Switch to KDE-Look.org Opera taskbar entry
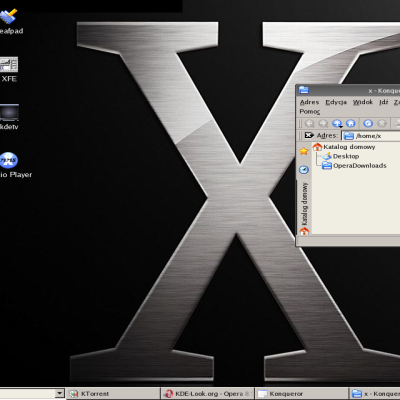This screenshot has height=400, width=400. pos(207,394)
